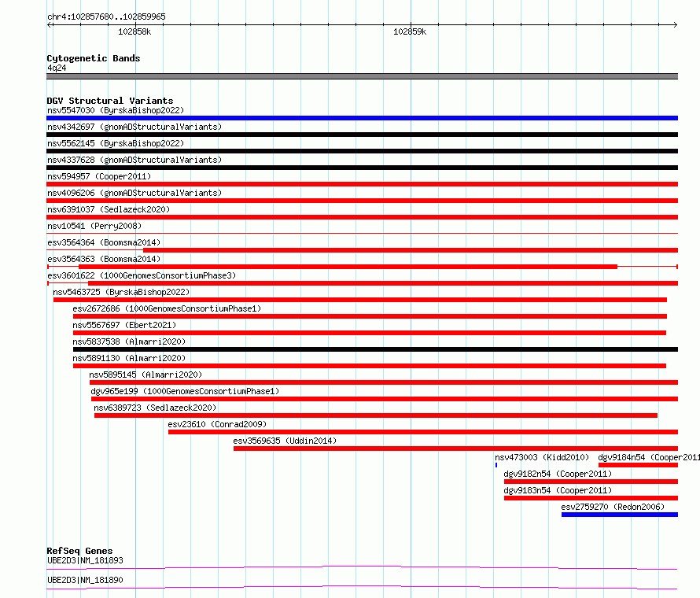This screenshot has width=700, height=598.
Task: Click the nsv5547030 (ByrskaBishop2022) variant label
Action: (x=116, y=110)
